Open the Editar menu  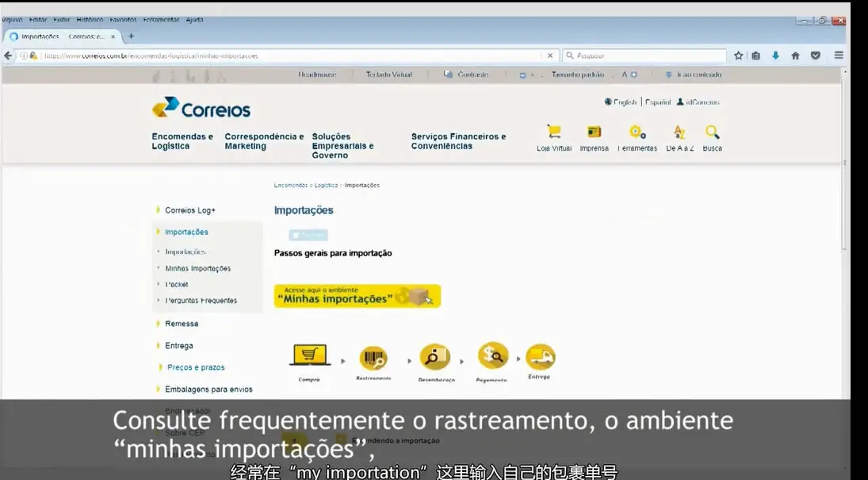click(38, 19)
